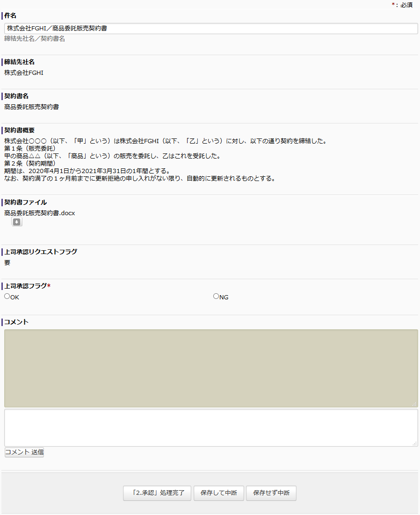Click the 株式会社FGHI value under 締結先社名

click(x=24, y=73)
